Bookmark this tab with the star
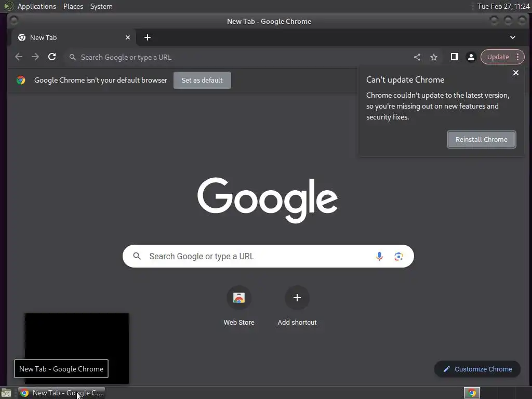Viewport: 532px width, 399px height. 434,57
